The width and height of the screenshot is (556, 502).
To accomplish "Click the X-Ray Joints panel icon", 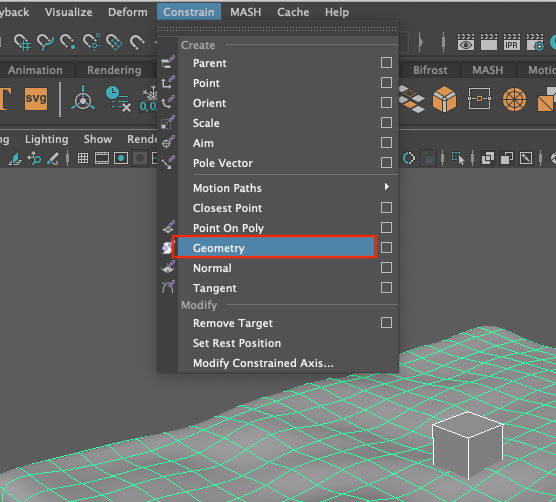I will tap(526, 158).
